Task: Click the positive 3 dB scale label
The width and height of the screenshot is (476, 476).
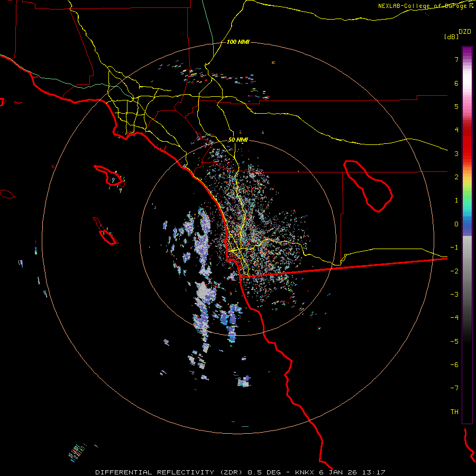Action: [456, 153]
